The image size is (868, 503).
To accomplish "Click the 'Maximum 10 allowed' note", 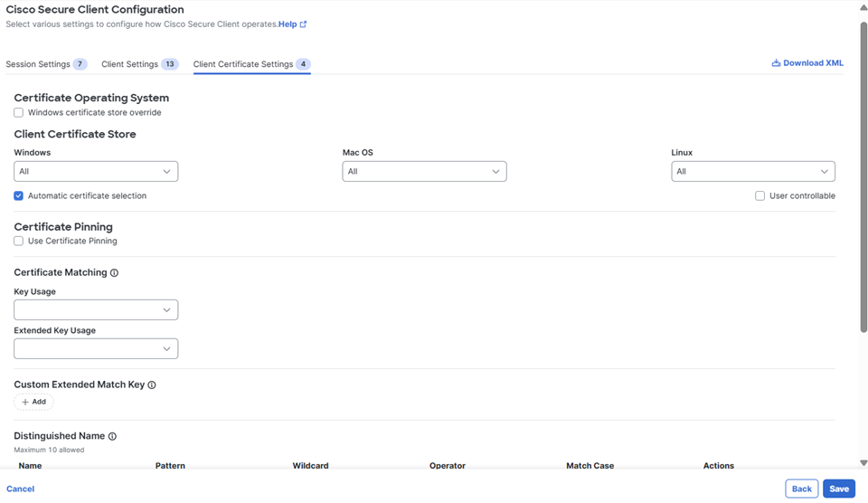I will point(49,450).
